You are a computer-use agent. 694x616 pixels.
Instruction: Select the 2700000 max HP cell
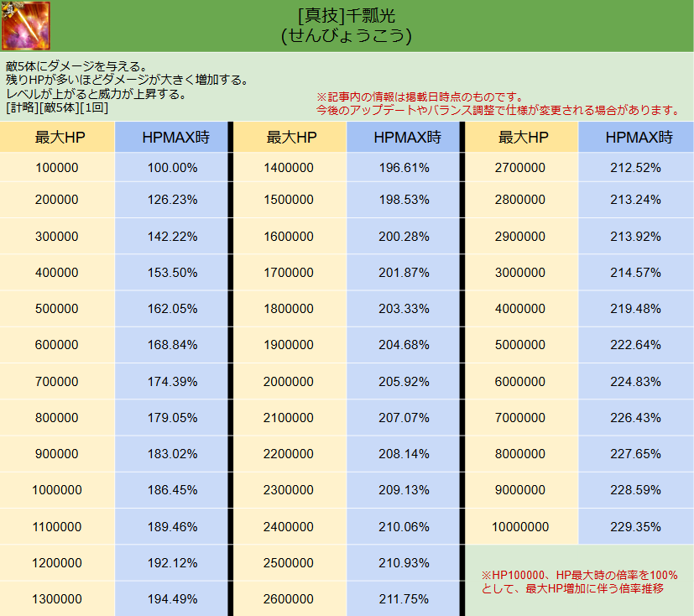[520, 168]
